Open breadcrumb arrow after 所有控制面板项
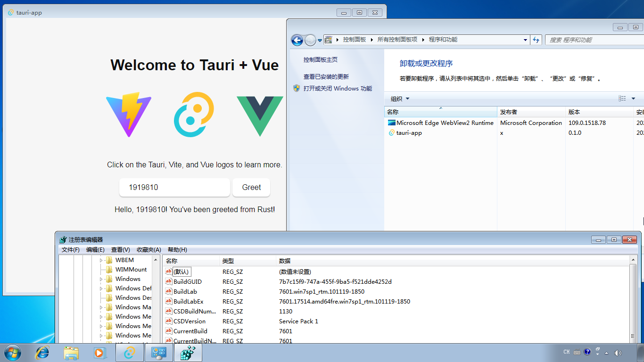The width and height of the screenshot is (644, 362). (x=423, y=40)
